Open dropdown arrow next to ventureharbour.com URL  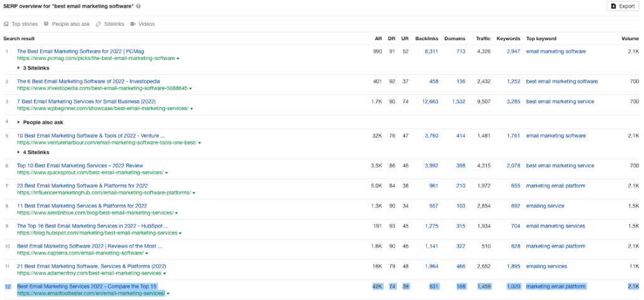point(199,143)
